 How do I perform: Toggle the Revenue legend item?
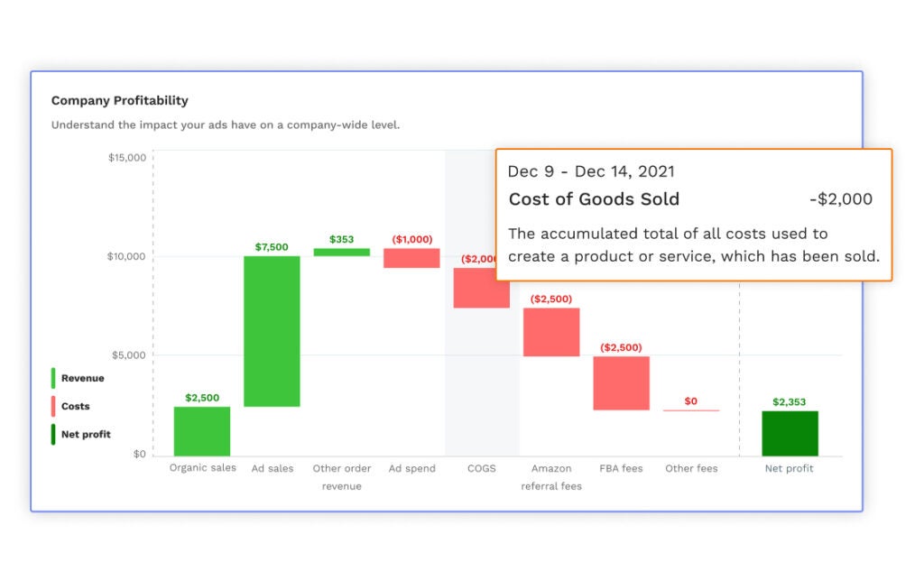tap(78, 378)
